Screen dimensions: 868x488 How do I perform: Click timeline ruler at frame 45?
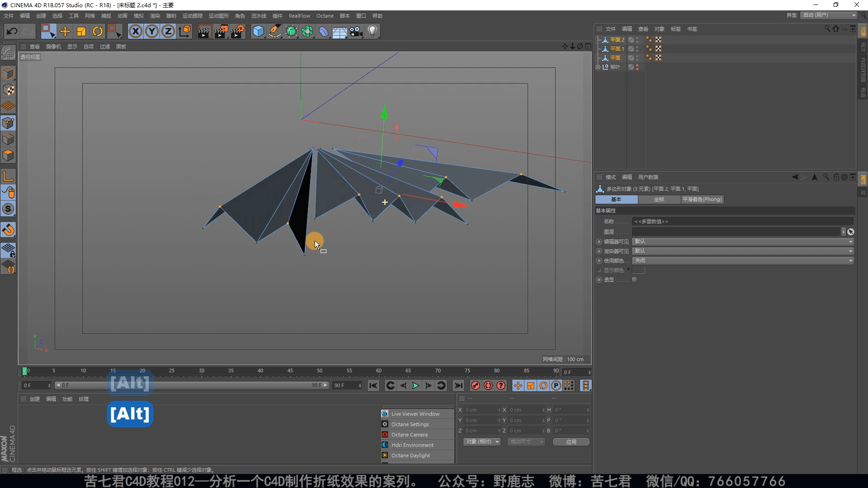click(x=290, y=371)
